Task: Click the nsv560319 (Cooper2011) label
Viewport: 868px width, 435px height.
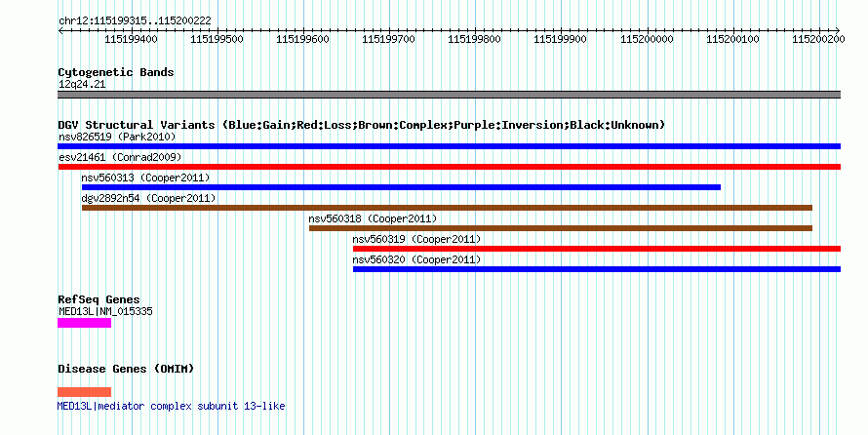Action: pyautogui.click(x=416, y=239)
